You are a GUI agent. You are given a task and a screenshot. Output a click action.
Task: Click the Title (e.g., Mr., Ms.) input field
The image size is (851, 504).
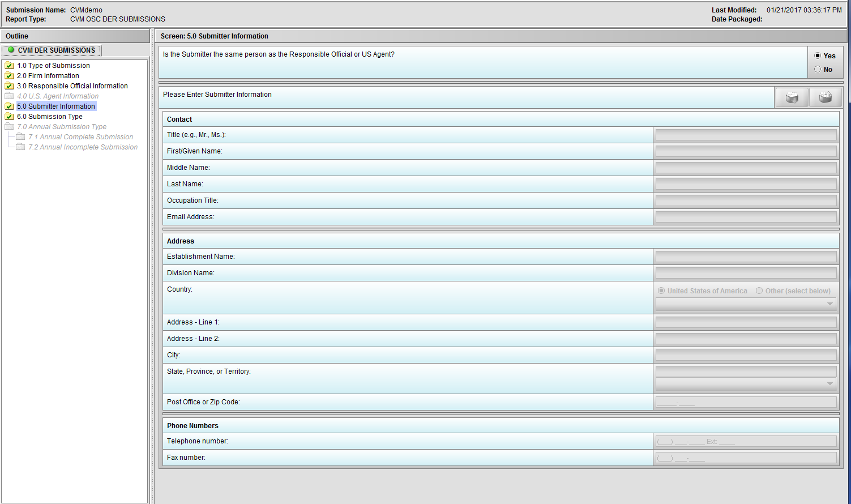click(746, 135)
